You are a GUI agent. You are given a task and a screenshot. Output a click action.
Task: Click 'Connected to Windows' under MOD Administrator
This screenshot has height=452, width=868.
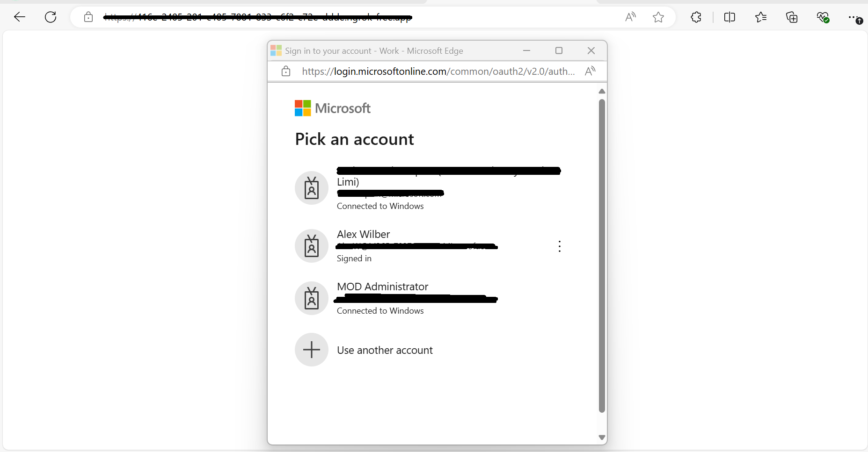pyautogui.click(x=380, y=311)
